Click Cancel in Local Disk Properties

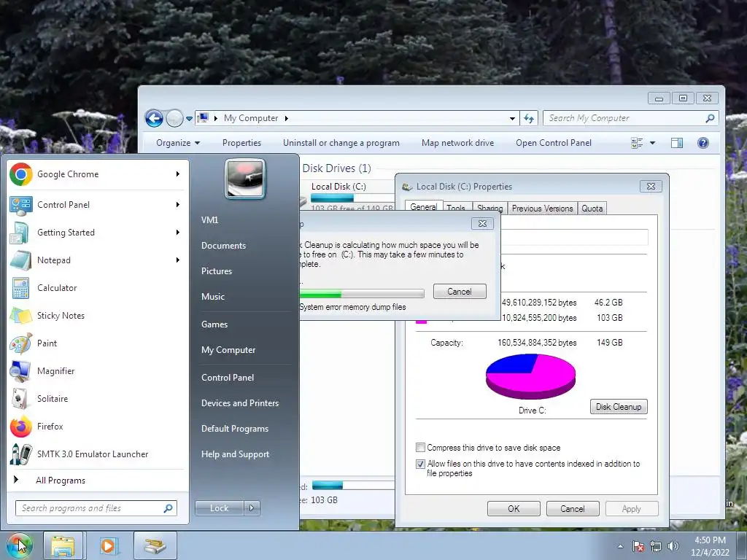tap(572, 508)
